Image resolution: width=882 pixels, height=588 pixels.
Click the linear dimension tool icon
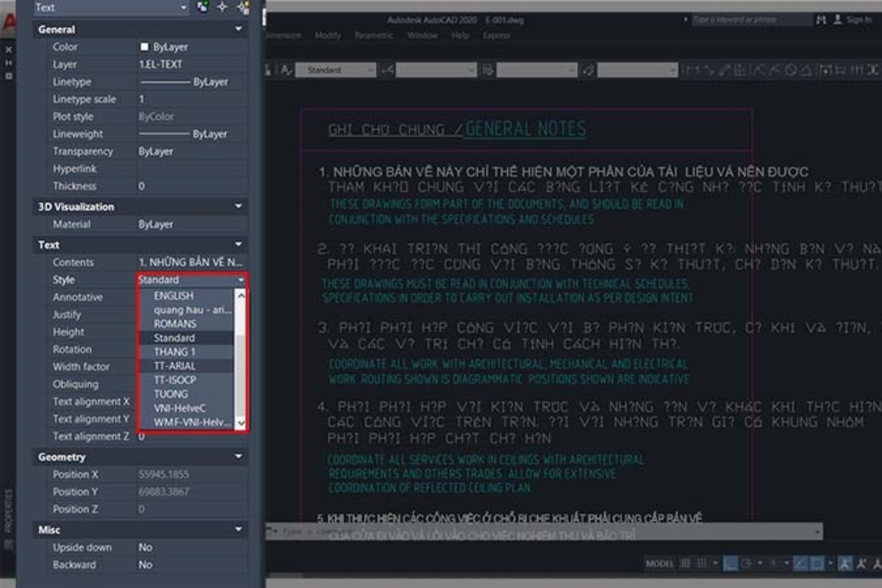(x=691, y=70)
